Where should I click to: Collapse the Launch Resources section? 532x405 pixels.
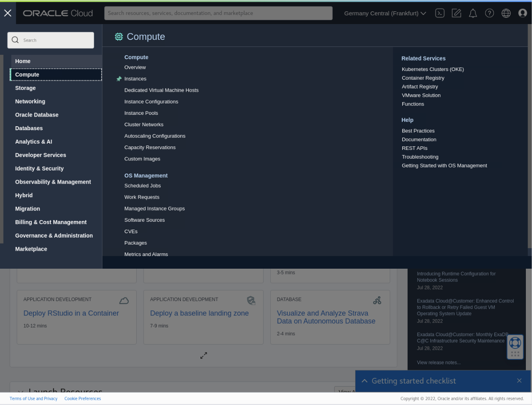click(20, 392)
